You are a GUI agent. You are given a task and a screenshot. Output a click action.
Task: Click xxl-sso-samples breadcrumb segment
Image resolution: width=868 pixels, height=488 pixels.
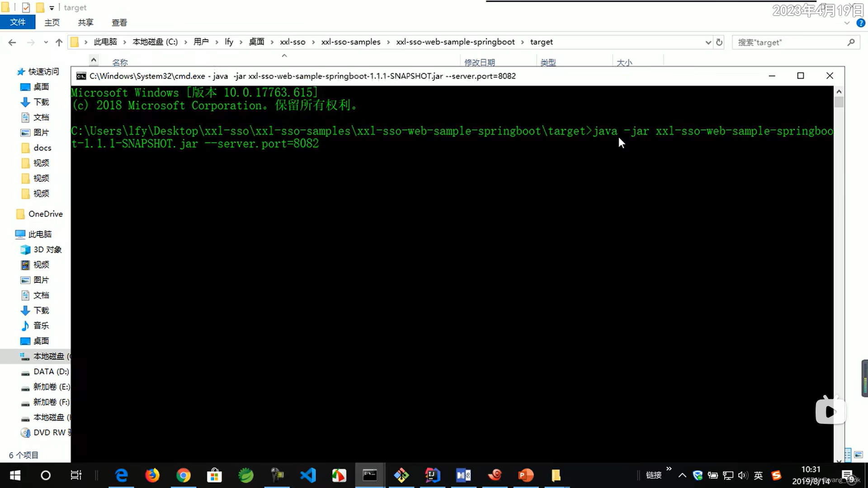(x=351, y=42)
